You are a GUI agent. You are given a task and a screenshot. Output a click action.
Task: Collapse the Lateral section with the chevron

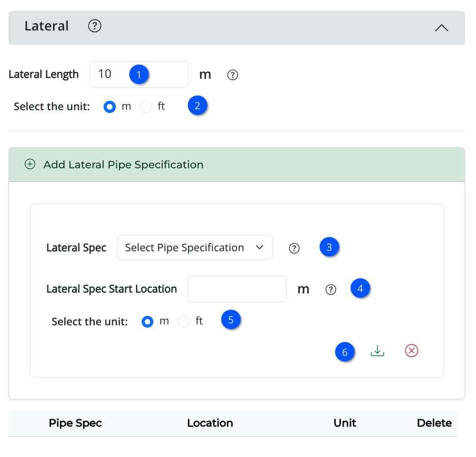(441, 28)
